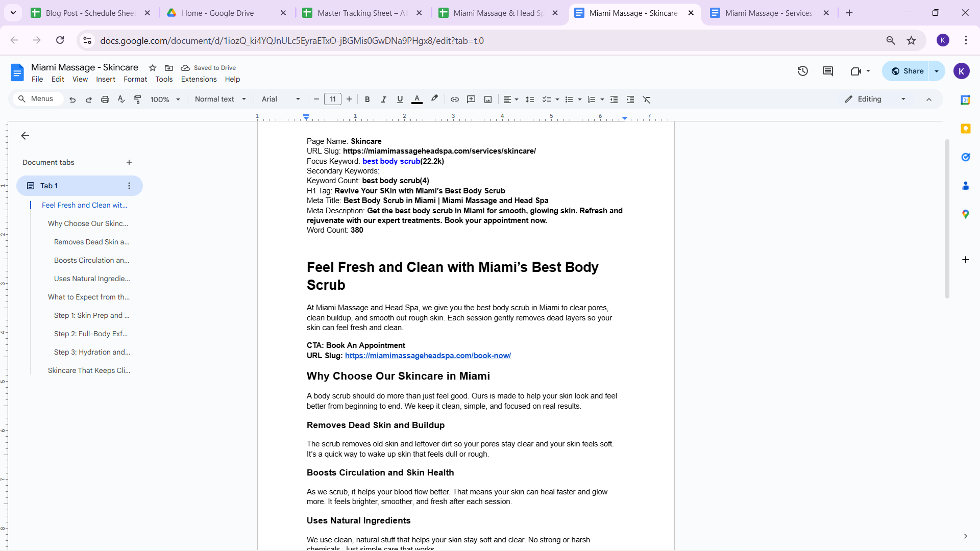Open the text color picker

pyautogui.click(x=417, y=99)
